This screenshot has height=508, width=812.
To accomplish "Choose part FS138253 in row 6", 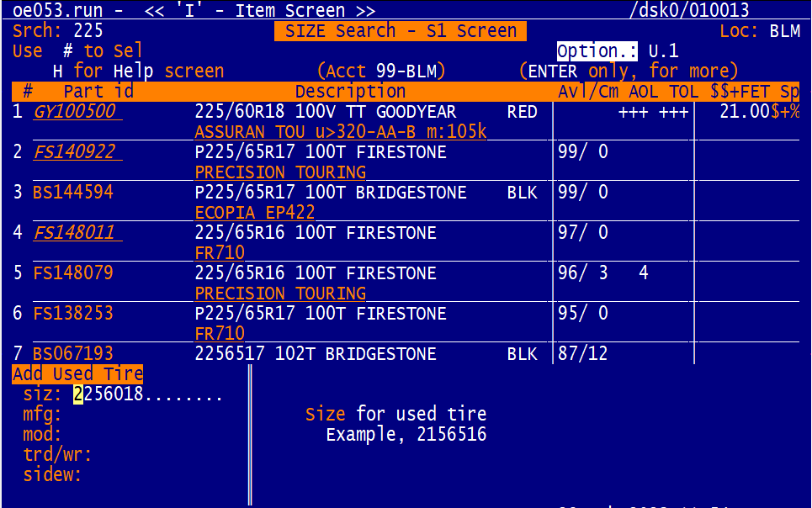I will pos(72,314).
